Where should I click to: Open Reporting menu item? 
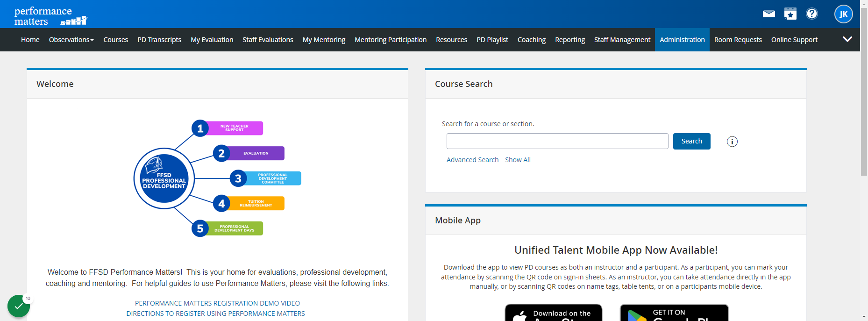[x=570, y=40]
